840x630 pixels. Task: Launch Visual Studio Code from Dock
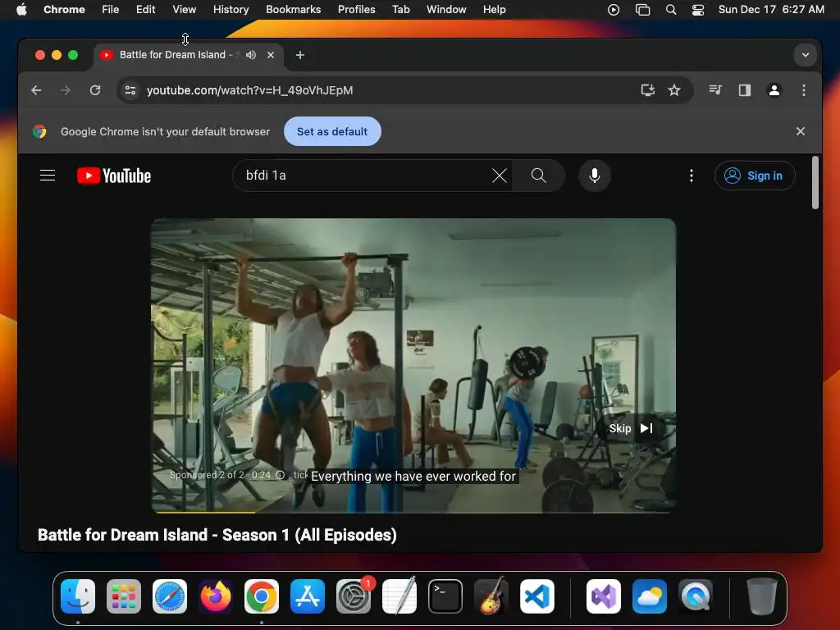(537, 596)
